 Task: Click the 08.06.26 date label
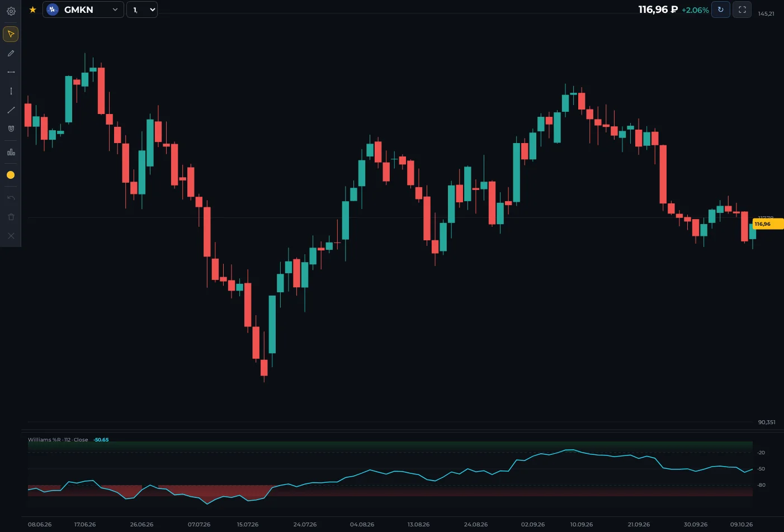[x=40, y=525]
